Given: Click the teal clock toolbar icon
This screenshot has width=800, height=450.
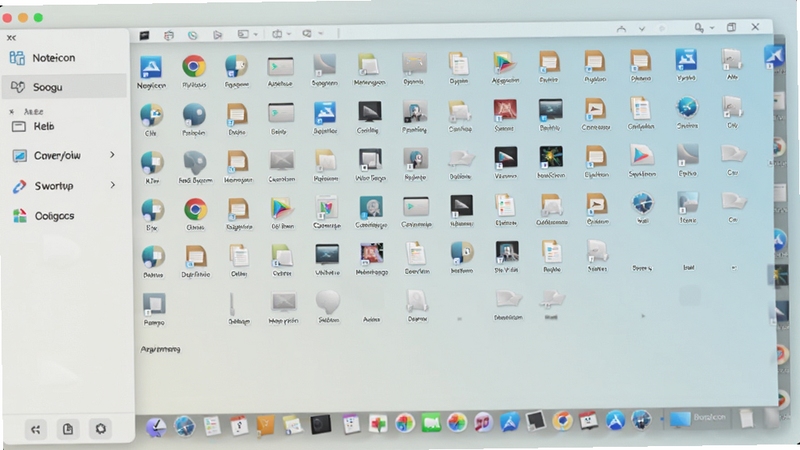Looking at the screenshot, I should pyautogui.click(x=193, y=35).
